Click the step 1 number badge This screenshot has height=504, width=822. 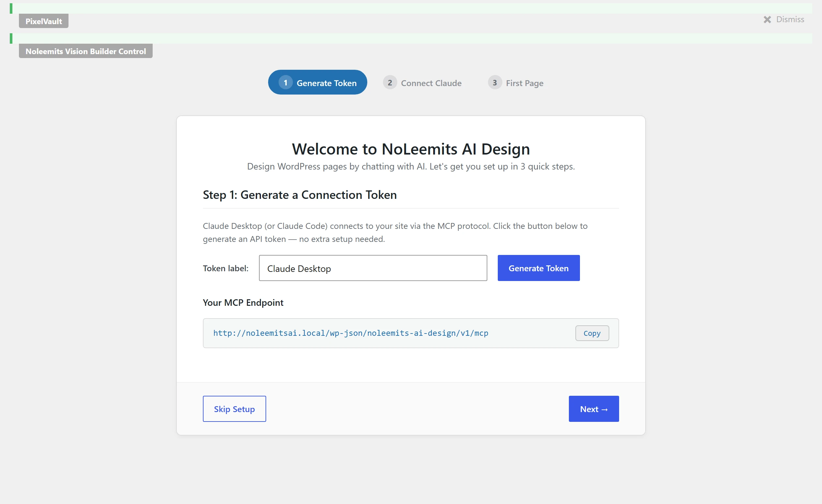[x=285, y=83]
